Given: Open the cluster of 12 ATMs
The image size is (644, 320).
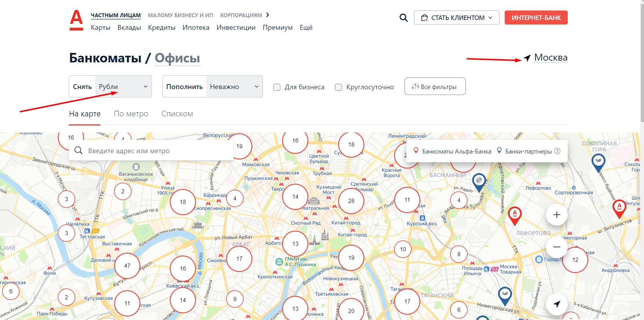Looking at the screenshot, I should (x=575, y=260).
